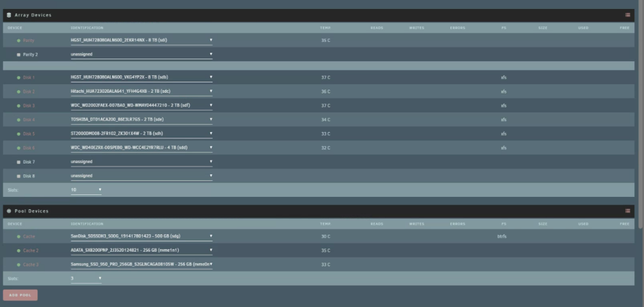Click green status dot for Disk 1
Viewport: 644px width, 307px height.
coord(19,78)
